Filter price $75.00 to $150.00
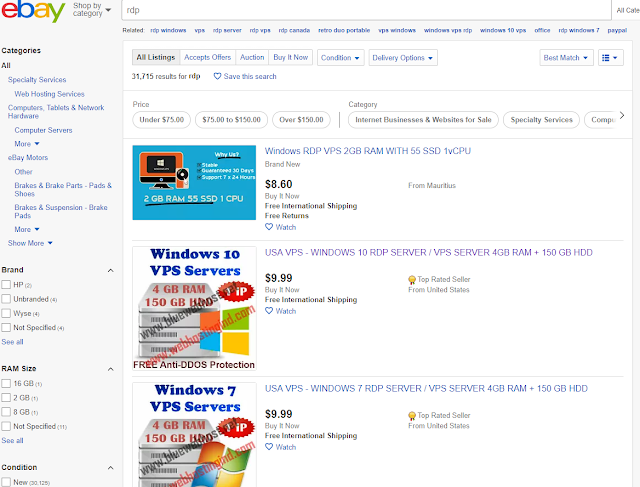Viewport: 640px width, 487px height. pyautogui.click(x=231, y=120)
